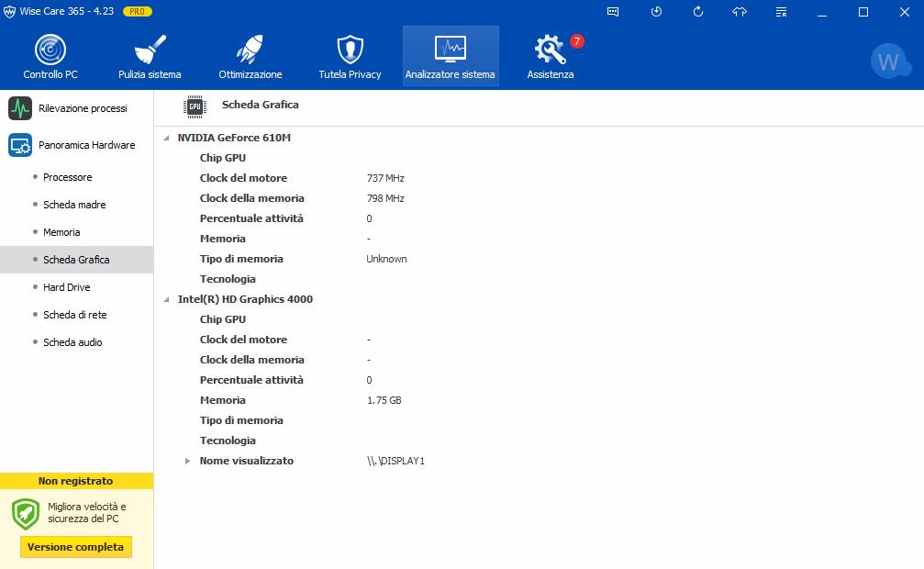Click the green shield rocket icon

pyautogui.click(x=26, y=514)
